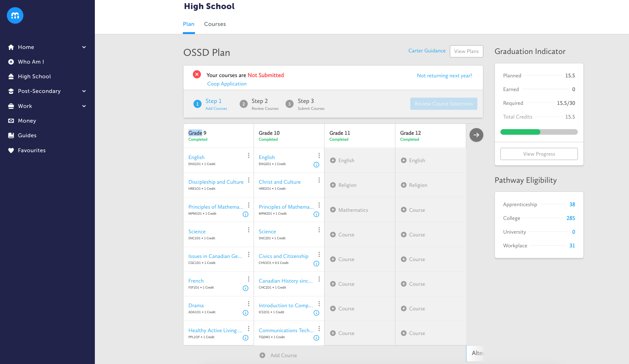Open kebab menu for Christ and Culture
Screen dimensions: 629x364
(x=319, y=180)
